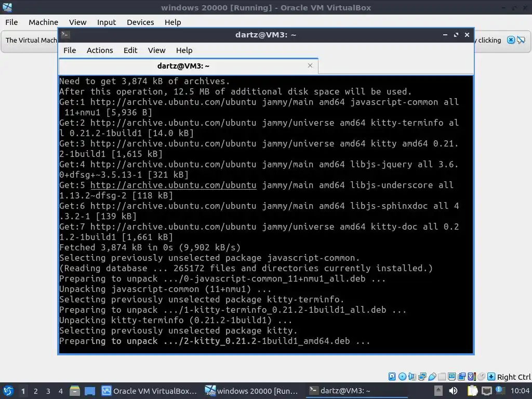
Task: Click the keyboard capture arrow indicator
Action: [x=491, y=376]
